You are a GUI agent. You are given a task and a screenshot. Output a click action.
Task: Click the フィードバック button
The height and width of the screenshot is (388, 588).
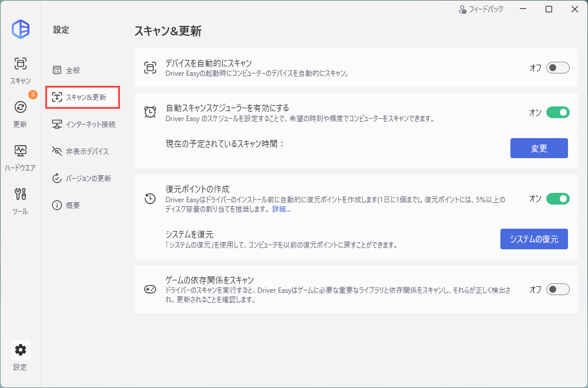click(x=481, y=9)
